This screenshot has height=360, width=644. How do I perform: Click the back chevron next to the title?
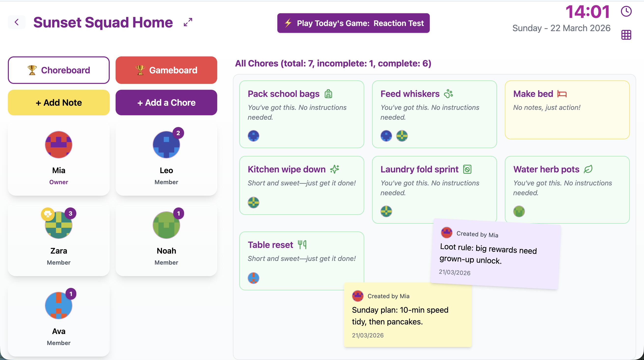pos(17,22)
